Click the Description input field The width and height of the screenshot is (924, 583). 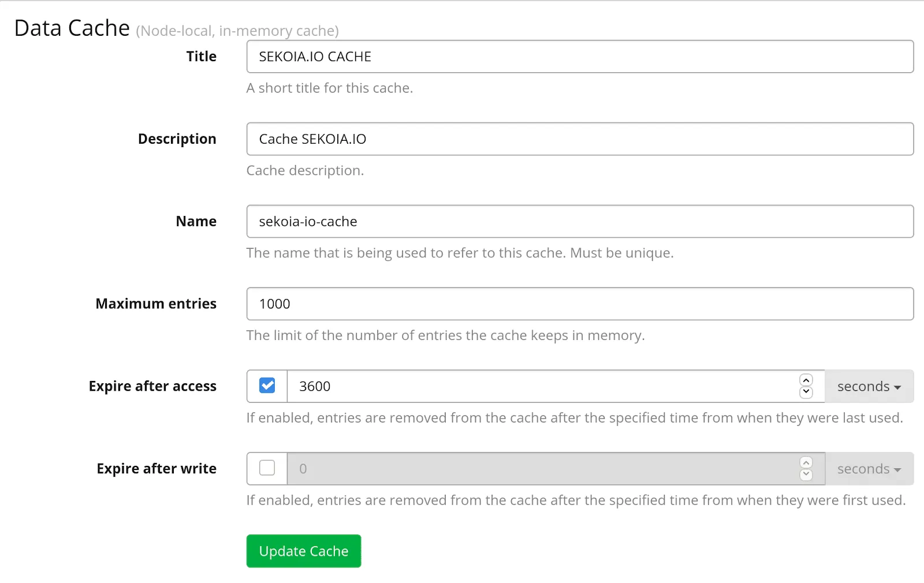click(x=580, y=139)
